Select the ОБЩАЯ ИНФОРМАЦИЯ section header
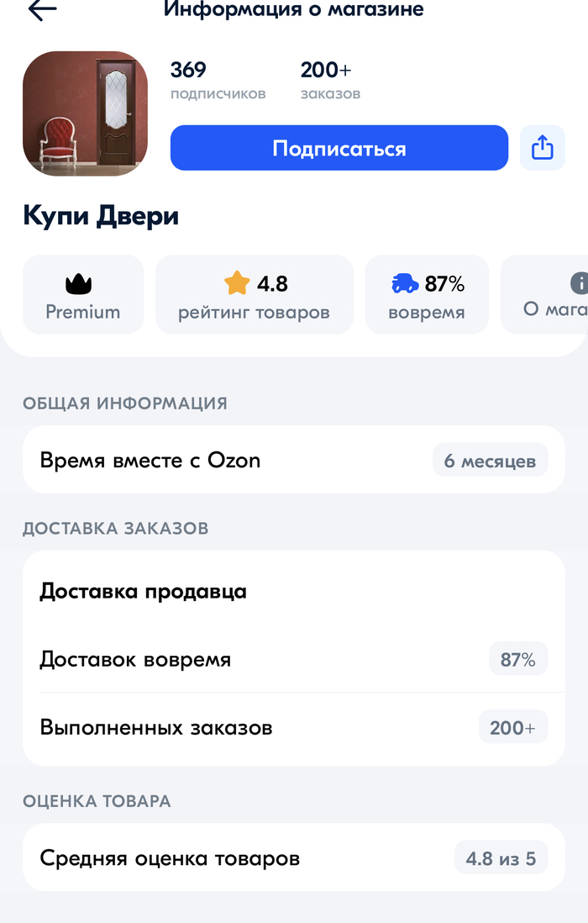 [124, 403]
